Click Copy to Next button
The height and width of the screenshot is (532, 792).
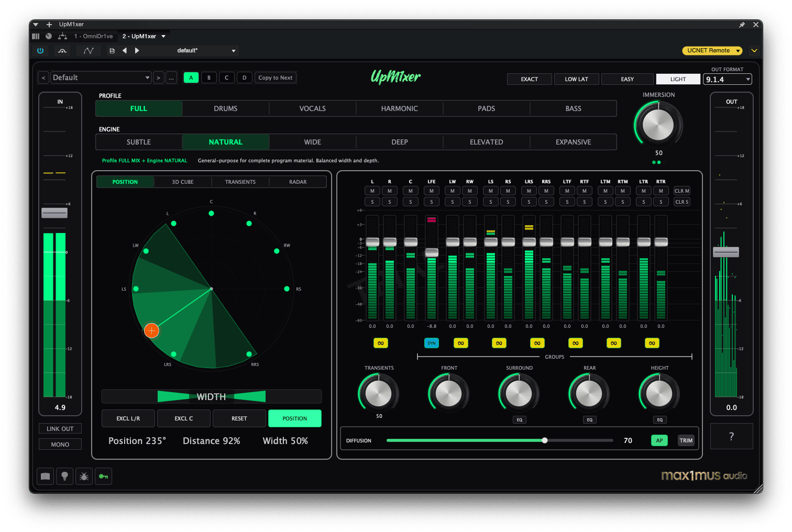[x=276, y=77]
